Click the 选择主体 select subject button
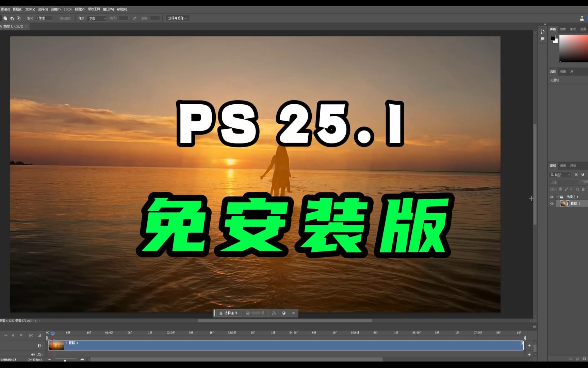This screenshot has width=588, height=368. (x=228, y=313)
